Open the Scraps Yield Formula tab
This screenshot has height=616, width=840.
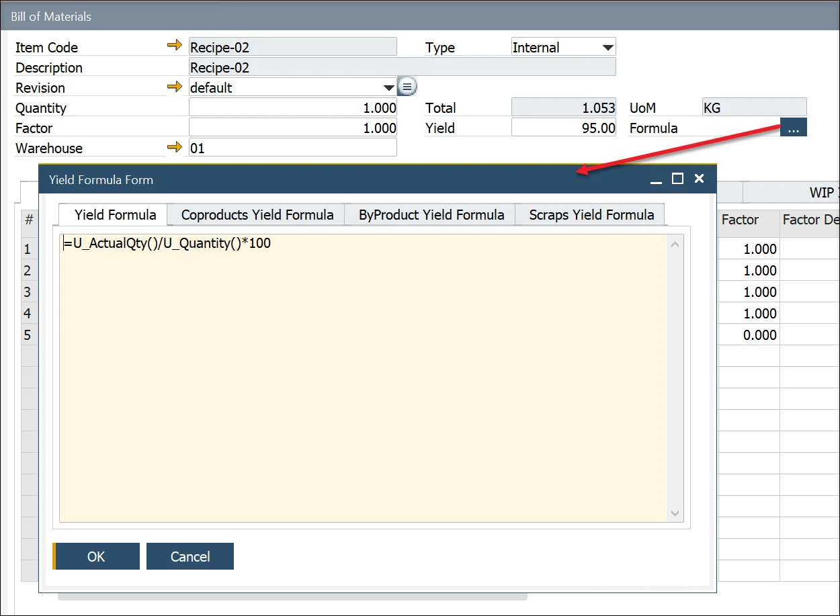click(x=591, y=215)
